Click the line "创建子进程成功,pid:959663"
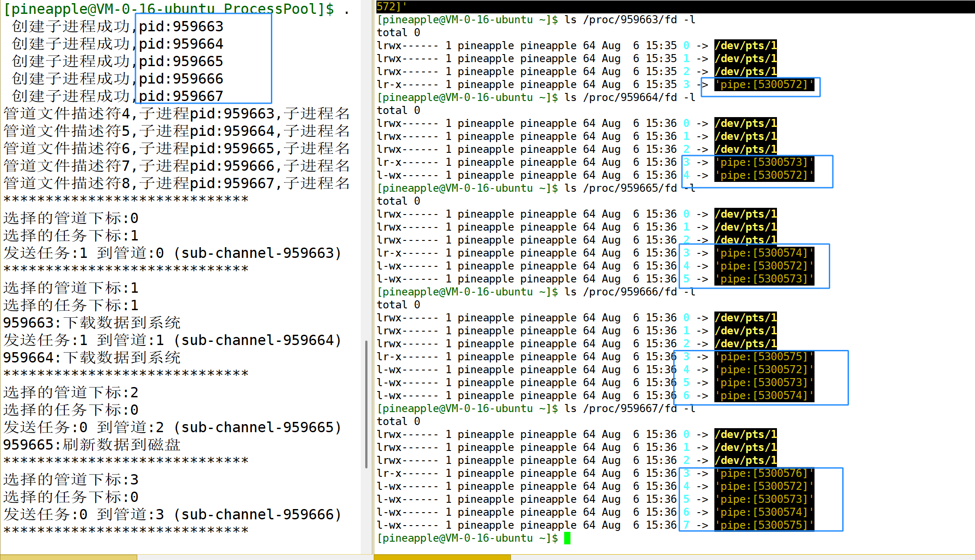975x560 pixels. [x=118, y=26]
